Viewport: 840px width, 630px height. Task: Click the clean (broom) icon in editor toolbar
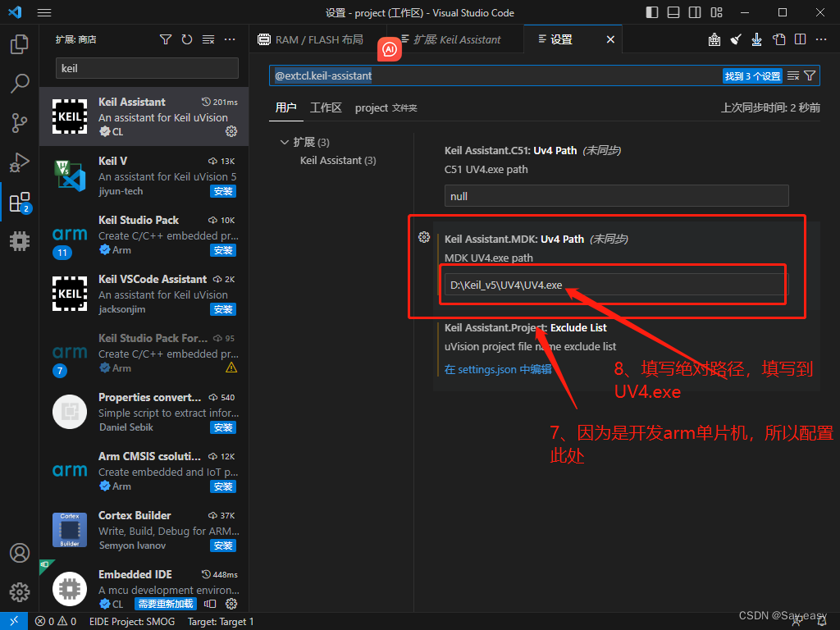pos(736,39)
